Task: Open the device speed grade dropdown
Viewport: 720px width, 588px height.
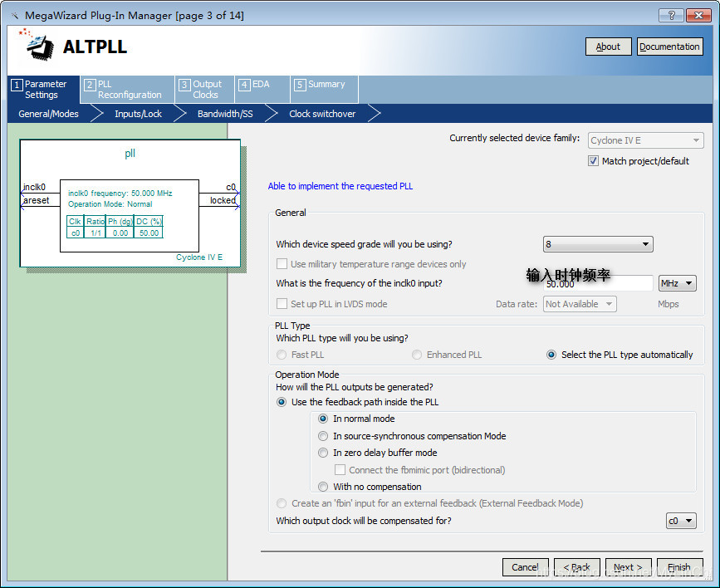Action: (598, 244)
